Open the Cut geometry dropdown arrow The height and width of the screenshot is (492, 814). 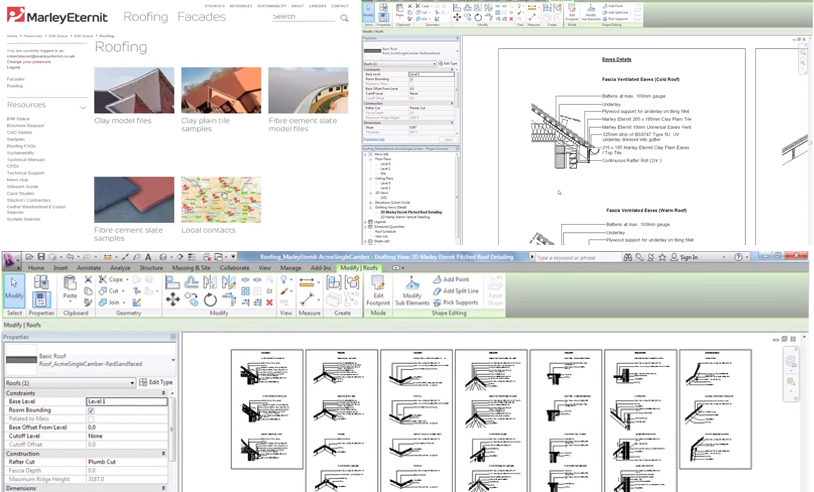point(123,291)
